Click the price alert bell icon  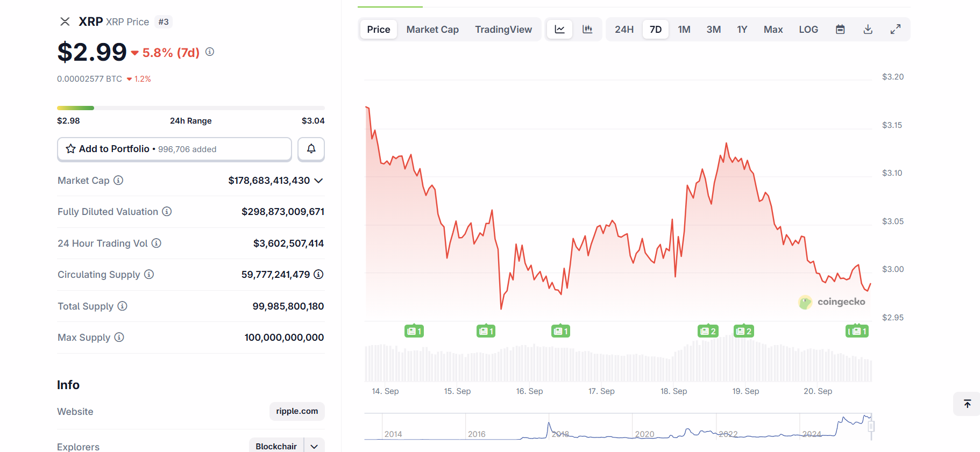[x=311, y=149]
